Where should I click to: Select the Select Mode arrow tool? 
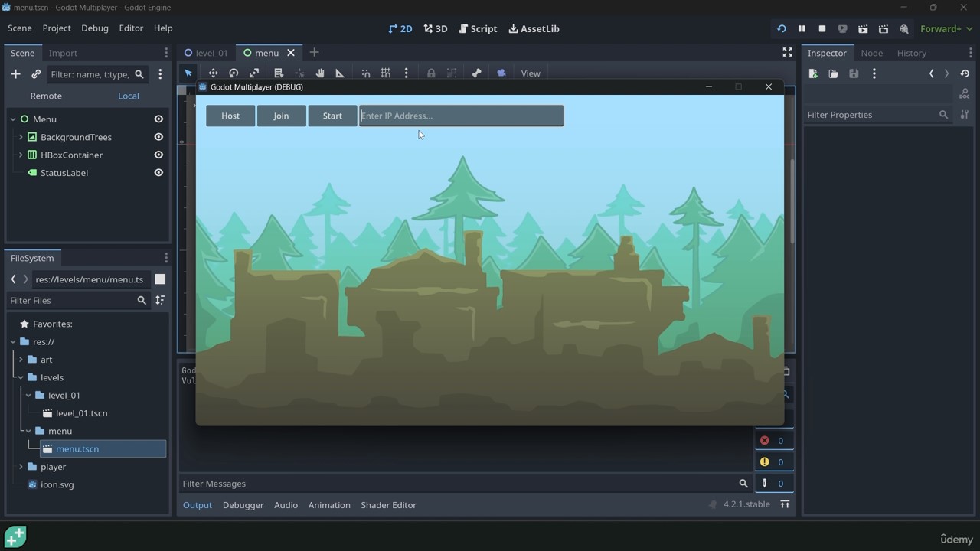tap(188, 73)
